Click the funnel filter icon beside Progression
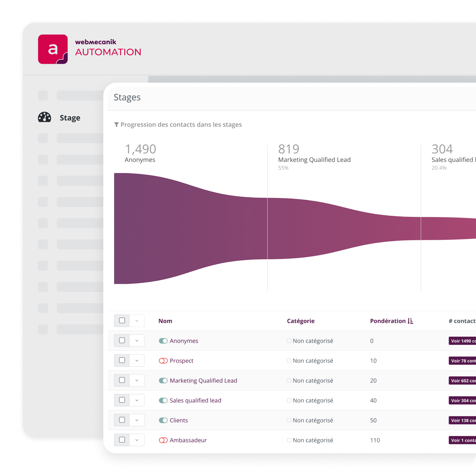This screenshot has height=476, width=476. tap(116, 125)
